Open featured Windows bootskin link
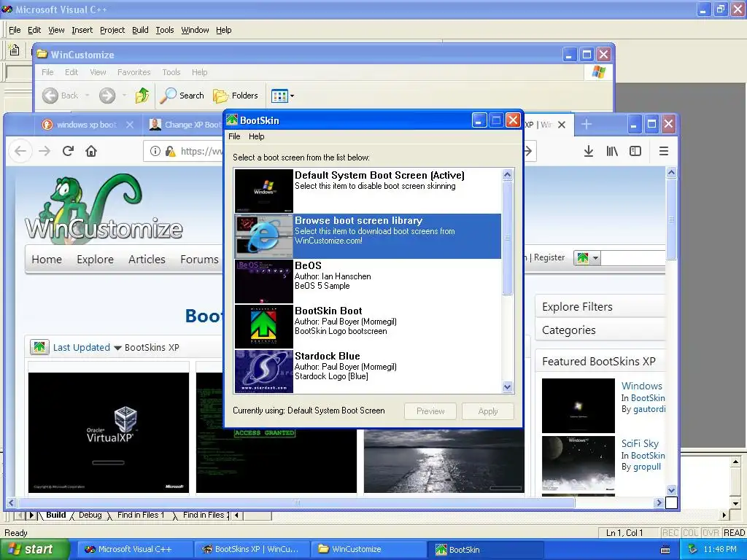This screenshot has width=747, height=560. (x=642, y=386)
